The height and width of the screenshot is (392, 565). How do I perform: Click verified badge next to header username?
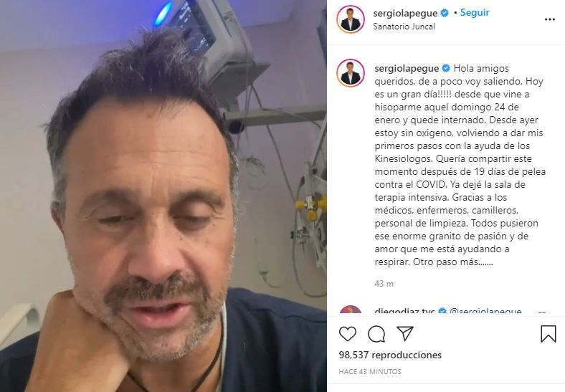pyautogui.click(x=445, y=13)
